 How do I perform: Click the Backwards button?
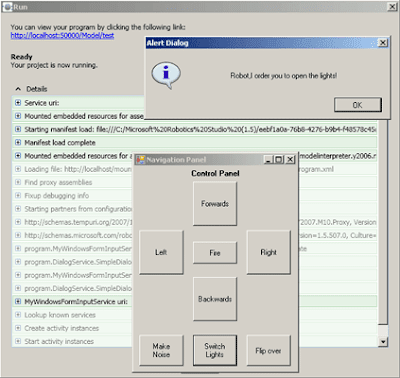point(215,299)
